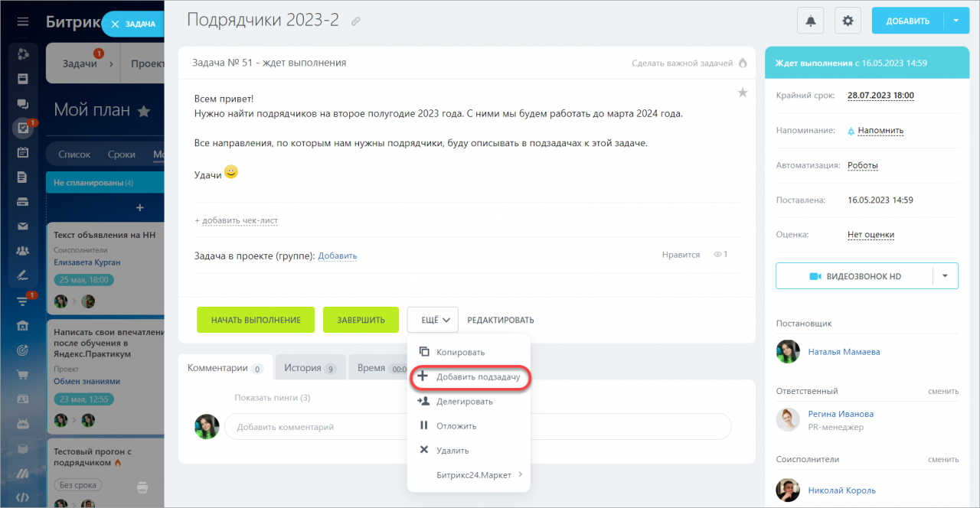Select Список view in background plan

tap(74, 155)
